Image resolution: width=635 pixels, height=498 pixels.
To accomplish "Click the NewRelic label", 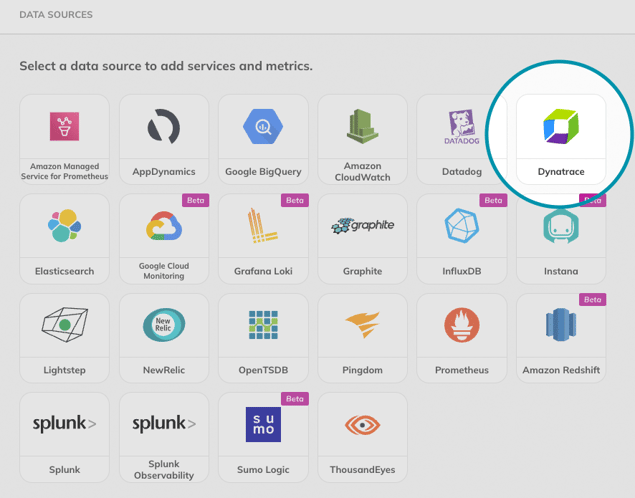I will 164,370.
